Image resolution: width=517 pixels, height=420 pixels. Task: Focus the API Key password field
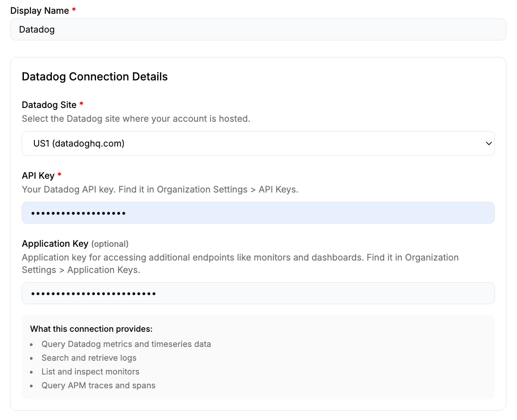point(257,213)
